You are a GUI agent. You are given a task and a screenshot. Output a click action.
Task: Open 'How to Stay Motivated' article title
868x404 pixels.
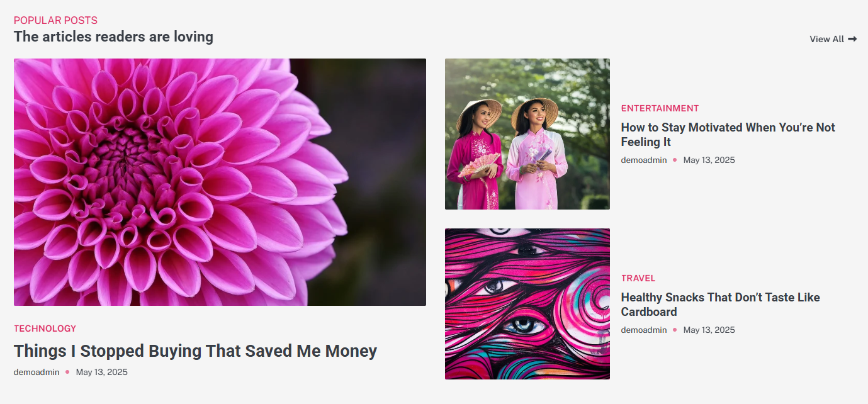728,135
